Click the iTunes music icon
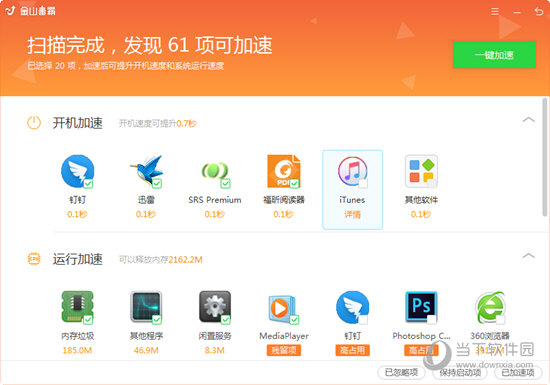The height and width of the screenshot is (385, 550). [x=353, y=171]
